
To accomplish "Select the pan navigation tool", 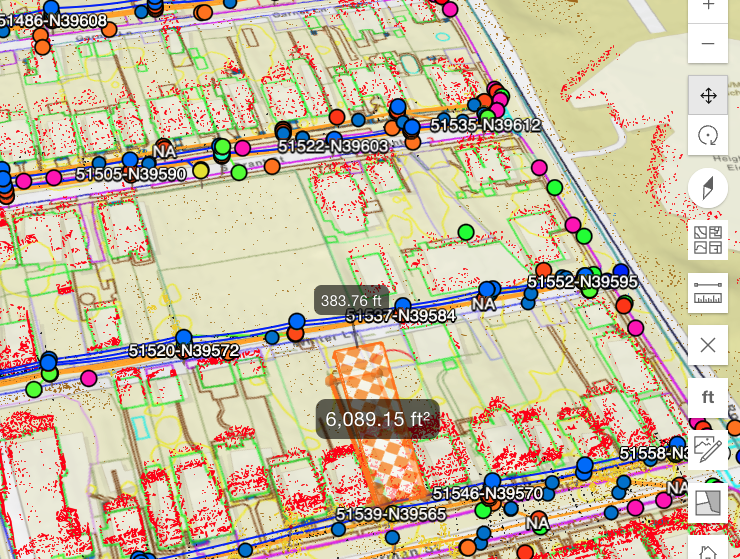I will coord(707,95).
